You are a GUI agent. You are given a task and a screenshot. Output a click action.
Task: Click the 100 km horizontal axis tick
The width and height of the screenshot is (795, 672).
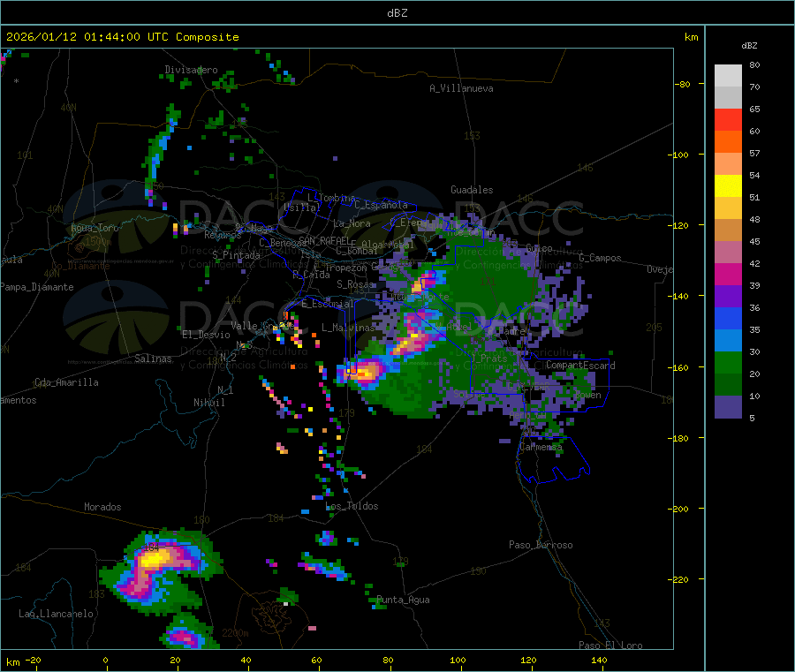click(x=458, y=660)
